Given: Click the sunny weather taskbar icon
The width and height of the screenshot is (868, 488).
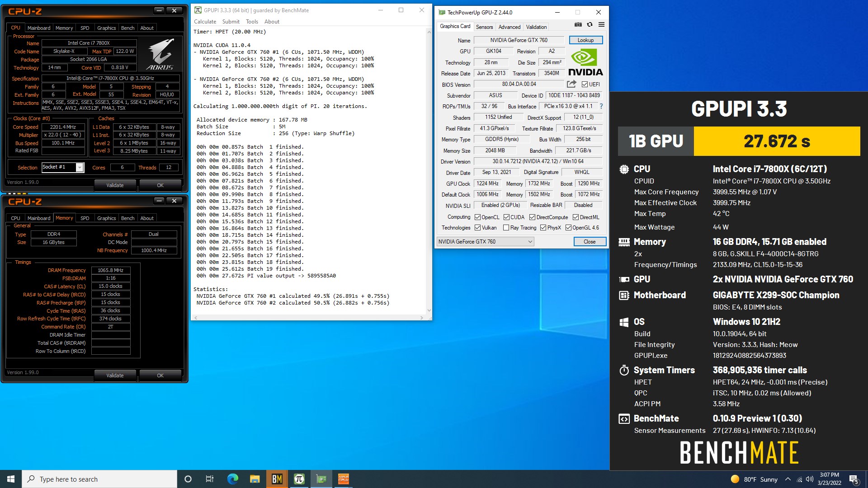Looking at the screenshot, I should coord(735,479).
